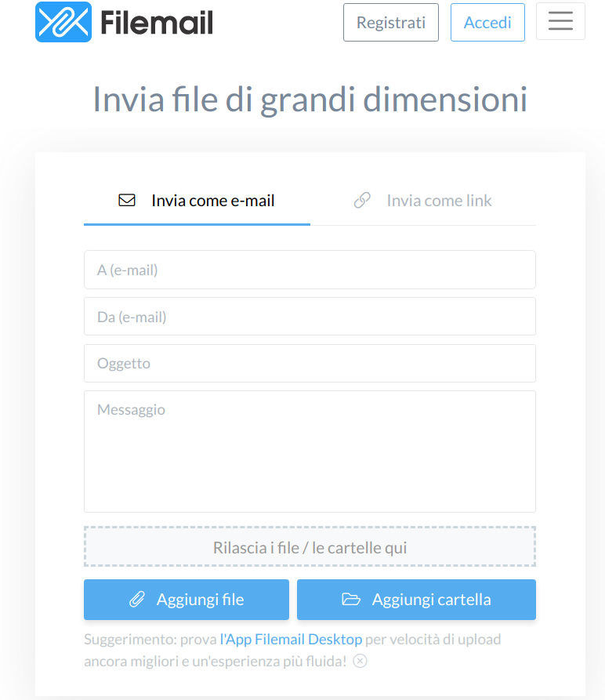Screen dimensions: 605x700
Task: Dismiss the suggestion with the circled X icon
Action: (x=360, y=661)
